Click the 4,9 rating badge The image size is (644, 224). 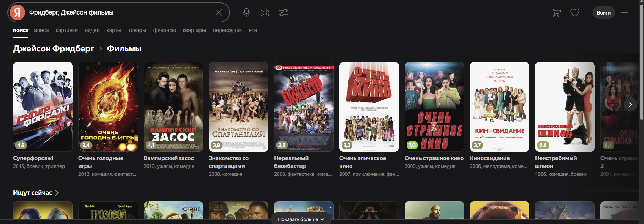21,145
